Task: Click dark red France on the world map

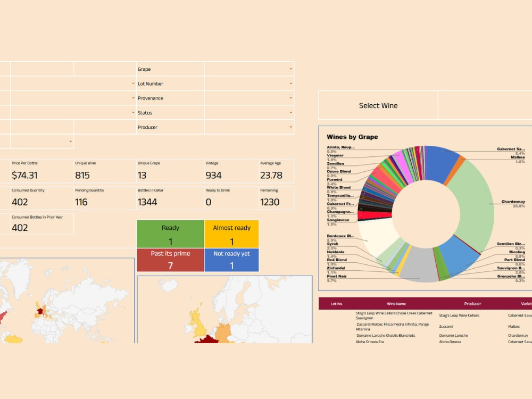Action: point(40,311)
